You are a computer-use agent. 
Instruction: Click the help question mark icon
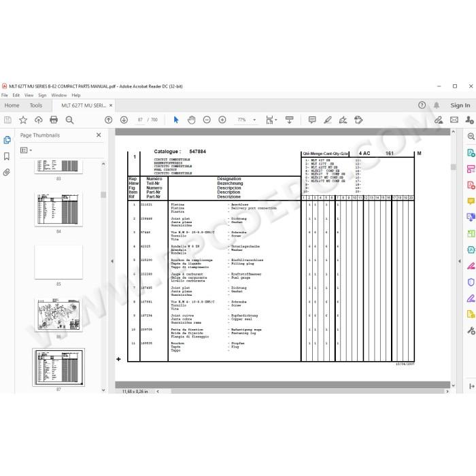pos(422,105)
